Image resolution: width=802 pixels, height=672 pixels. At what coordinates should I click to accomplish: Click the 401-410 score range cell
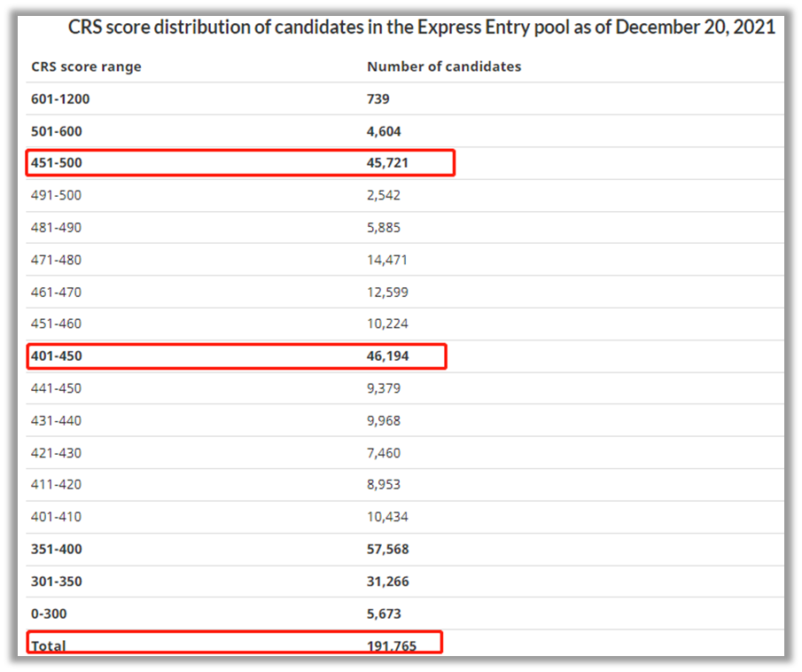[x=56, y=516]
